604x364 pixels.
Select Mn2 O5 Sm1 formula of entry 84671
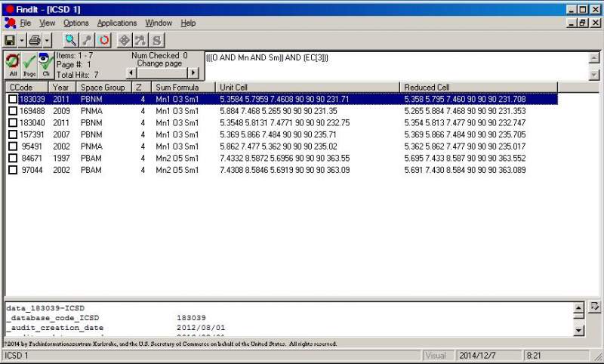[x=177, y=159]
